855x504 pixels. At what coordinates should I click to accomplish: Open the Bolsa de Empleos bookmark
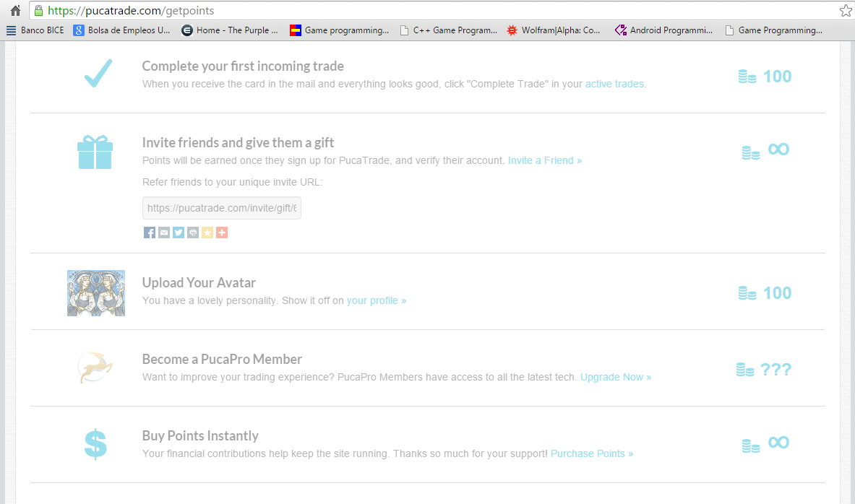pos(122,30)
